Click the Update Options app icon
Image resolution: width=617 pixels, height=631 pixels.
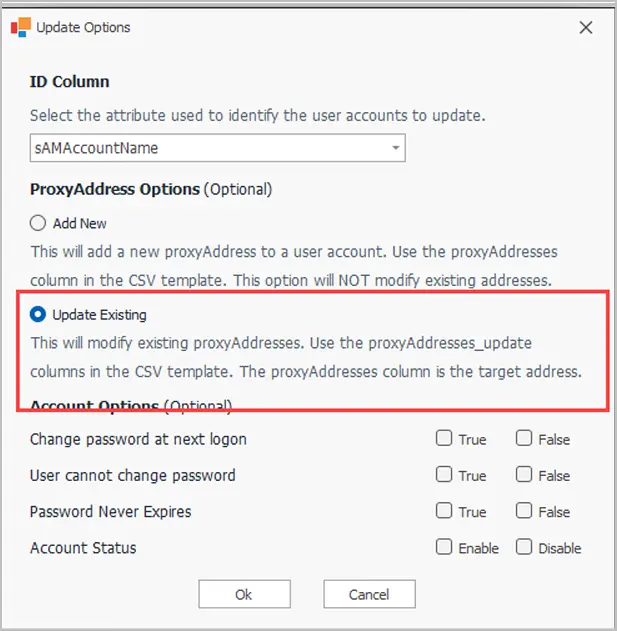coord(21,27)
